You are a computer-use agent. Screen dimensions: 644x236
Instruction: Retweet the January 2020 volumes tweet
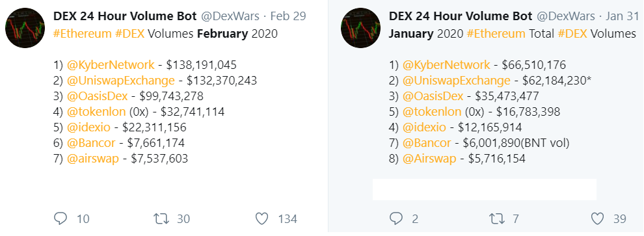496,218
